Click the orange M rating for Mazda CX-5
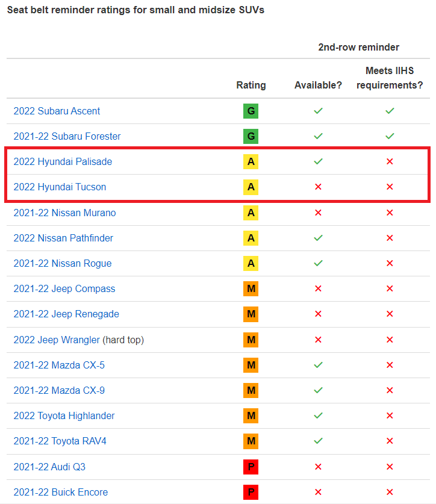Screen dimensions: 436x504 [251, 365]
